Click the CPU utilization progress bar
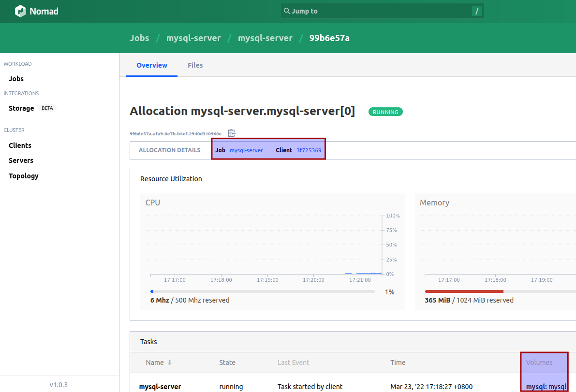Image resolution: width=576 pixels, height=392 pixels. (262, 291)
